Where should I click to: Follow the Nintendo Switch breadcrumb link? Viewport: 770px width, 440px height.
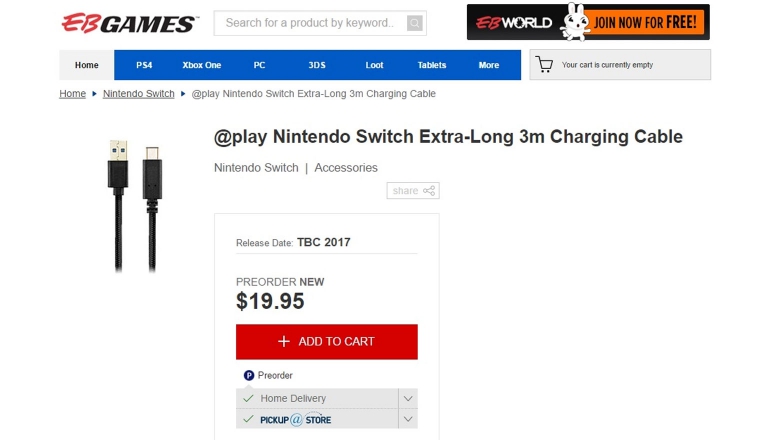tap(138, 94)
